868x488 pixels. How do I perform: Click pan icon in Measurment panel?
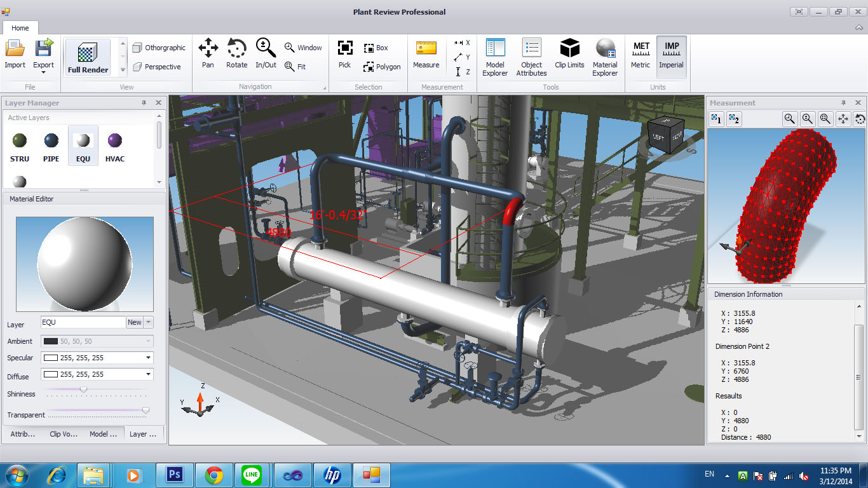coord(843,118)
